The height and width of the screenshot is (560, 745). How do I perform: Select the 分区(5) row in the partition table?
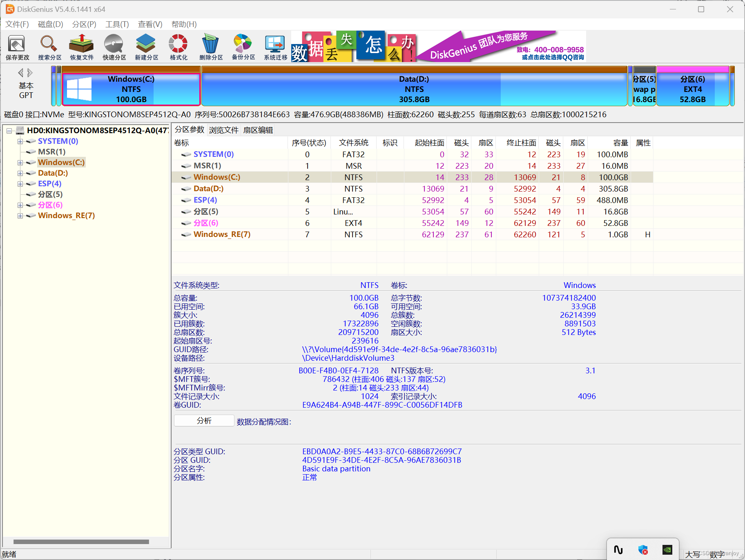pyautogui.click(x=413, y=212)
